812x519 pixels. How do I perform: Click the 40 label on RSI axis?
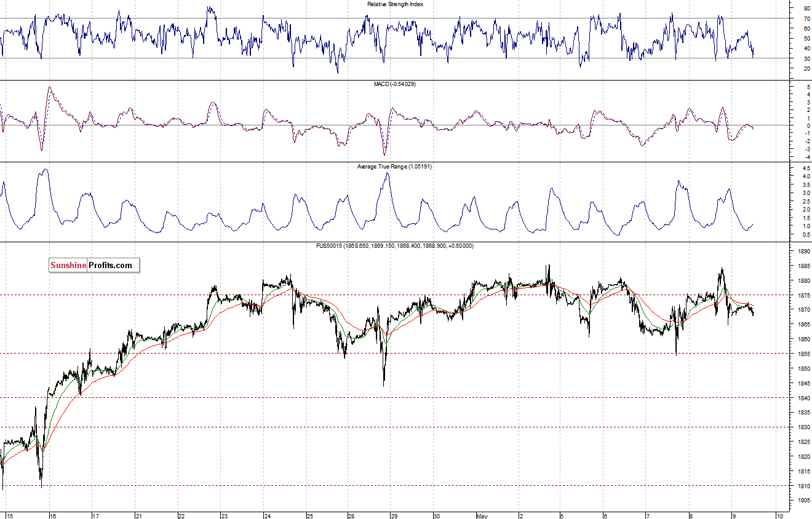point(806,49)
